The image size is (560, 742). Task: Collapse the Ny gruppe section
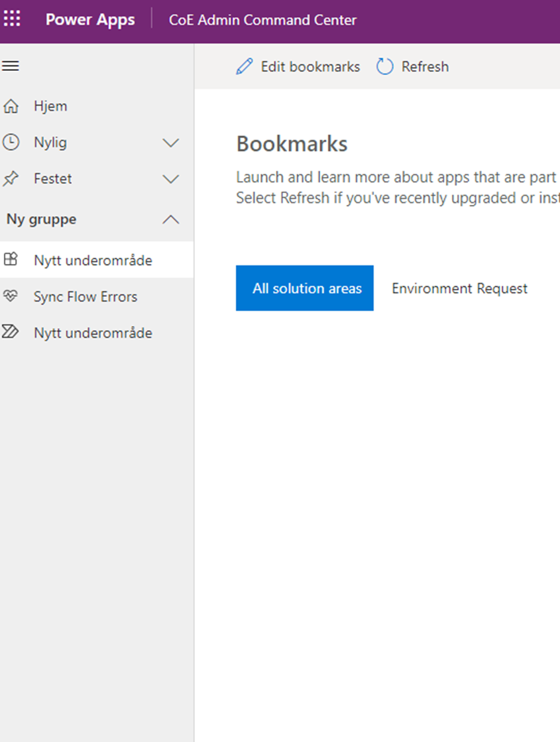coord(171,219)
